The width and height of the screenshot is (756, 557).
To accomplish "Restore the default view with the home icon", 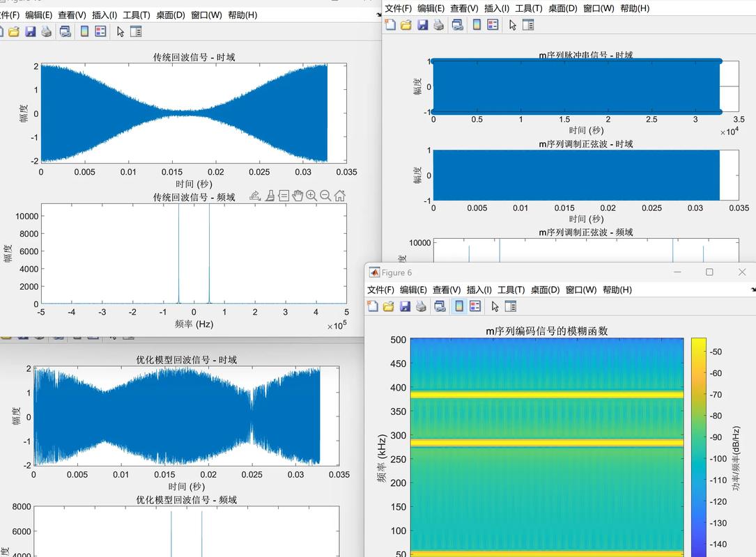I will (x=340, y=196).
